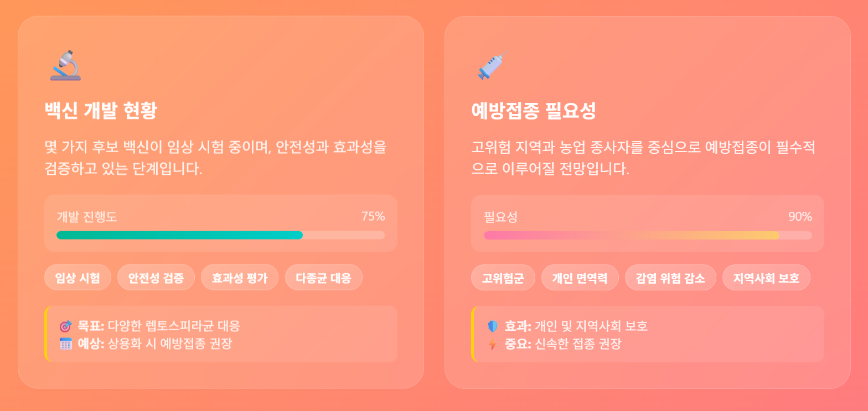Click the calendar icon beside 예상

(x=66, y=344)
